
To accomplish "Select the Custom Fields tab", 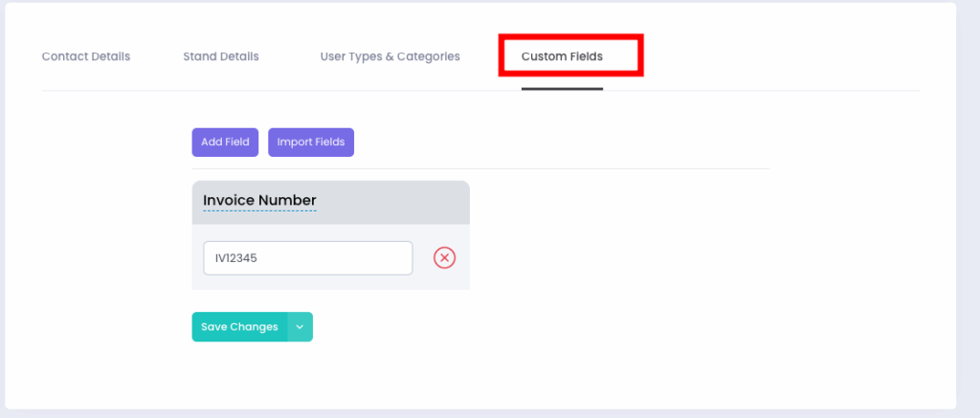I will coord(562,56).
